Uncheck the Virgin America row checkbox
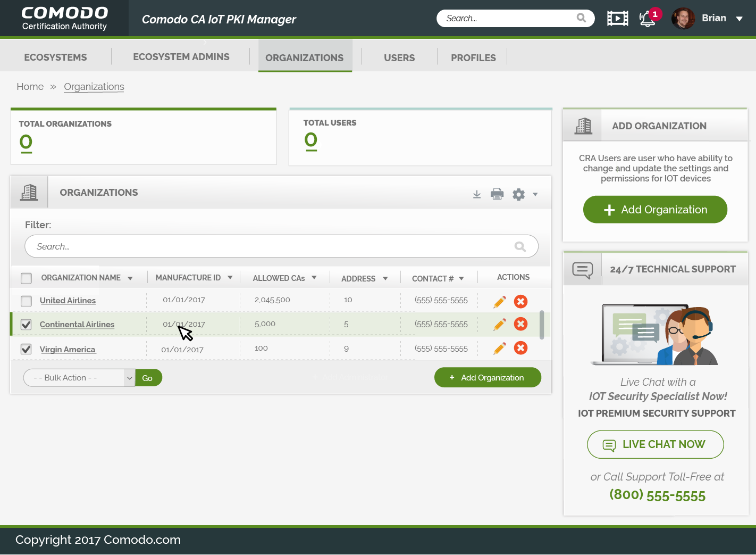The width and height of the screenshot is (756, 555). coord(26,349)
